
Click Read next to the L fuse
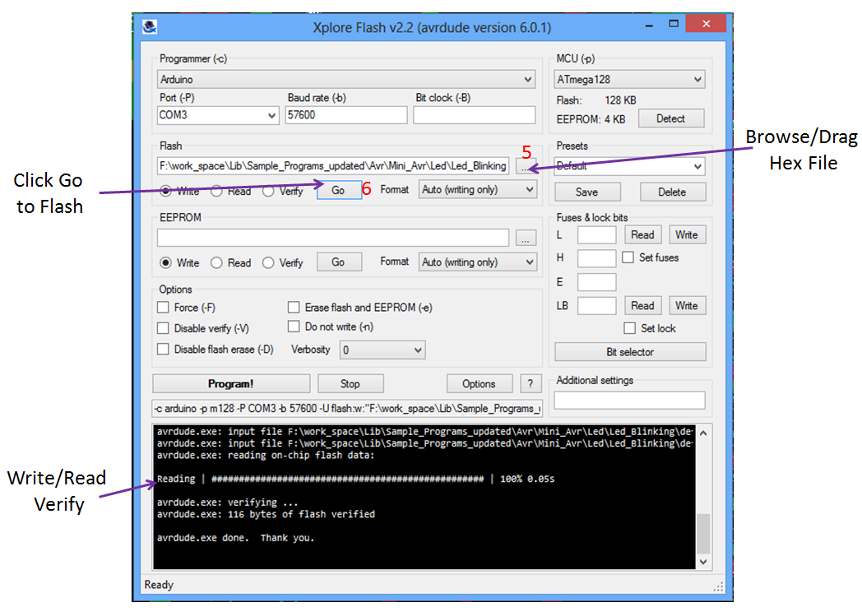click(x=642, y=234)
